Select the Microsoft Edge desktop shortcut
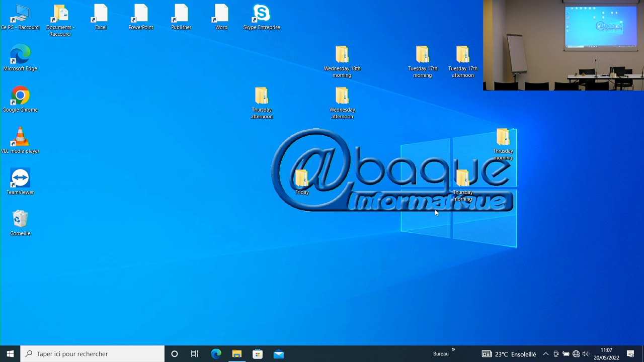The width and height of the screenshot is (644, 362). (20, 59)
